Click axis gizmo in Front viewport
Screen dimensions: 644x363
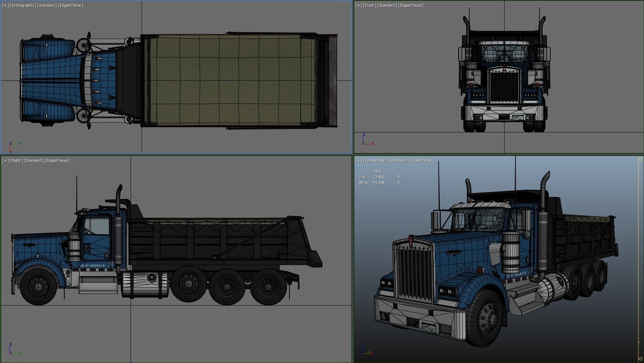[368, 140]
